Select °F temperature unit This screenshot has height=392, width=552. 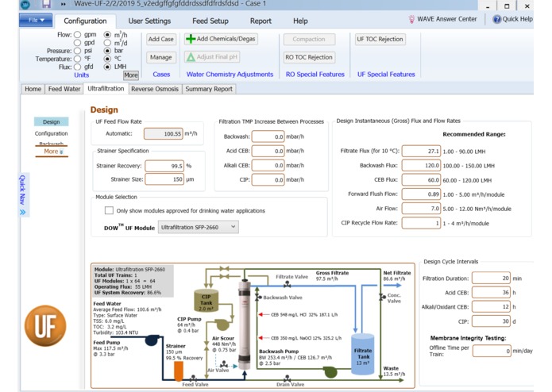[x=78, y=59]
